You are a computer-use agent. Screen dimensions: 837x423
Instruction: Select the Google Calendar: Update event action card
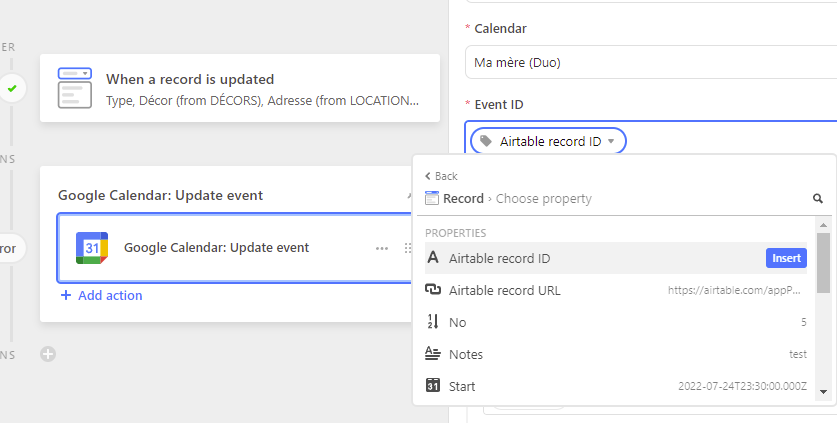(235, 248)
